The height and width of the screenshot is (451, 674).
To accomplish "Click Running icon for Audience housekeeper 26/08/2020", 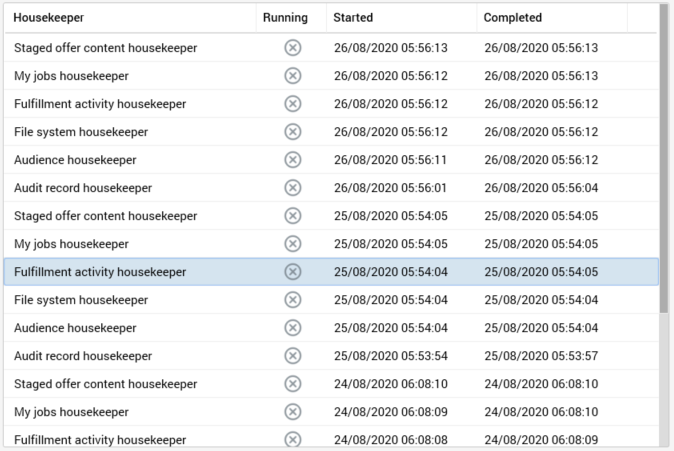I will [292, 160].
